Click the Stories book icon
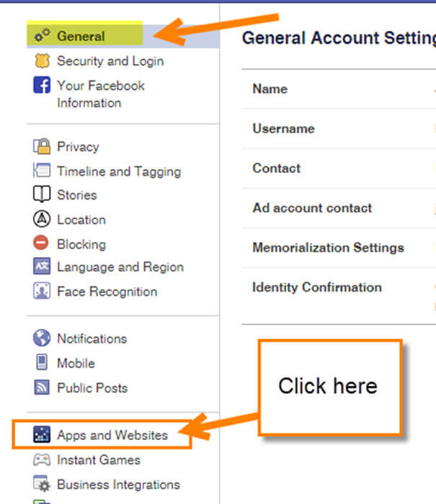This screenshot has height=504, width=436. [42, 194]
